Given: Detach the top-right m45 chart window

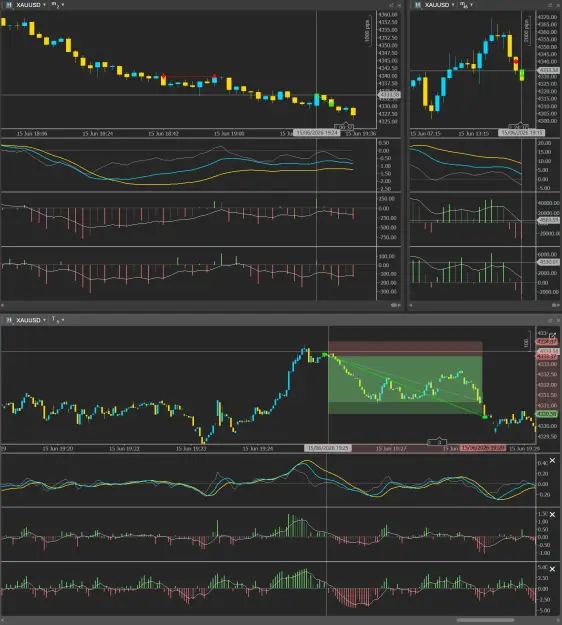Looking at the screenshot, I should tap(550, 5).
